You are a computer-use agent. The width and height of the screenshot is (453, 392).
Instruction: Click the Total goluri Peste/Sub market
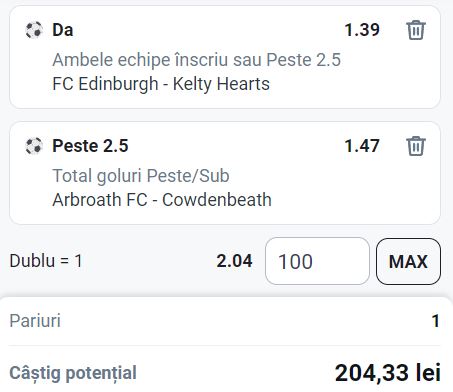tap(141, 176)
